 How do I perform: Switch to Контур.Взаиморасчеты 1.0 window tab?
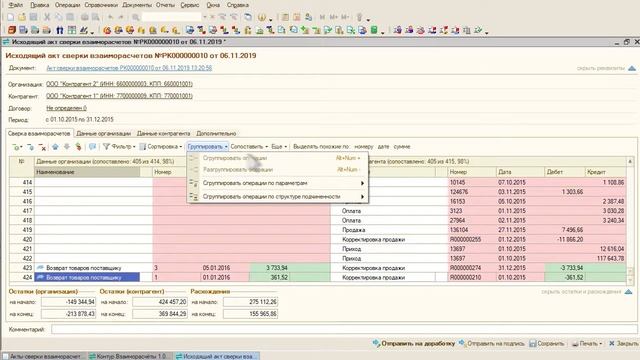(x=130, y=356)
